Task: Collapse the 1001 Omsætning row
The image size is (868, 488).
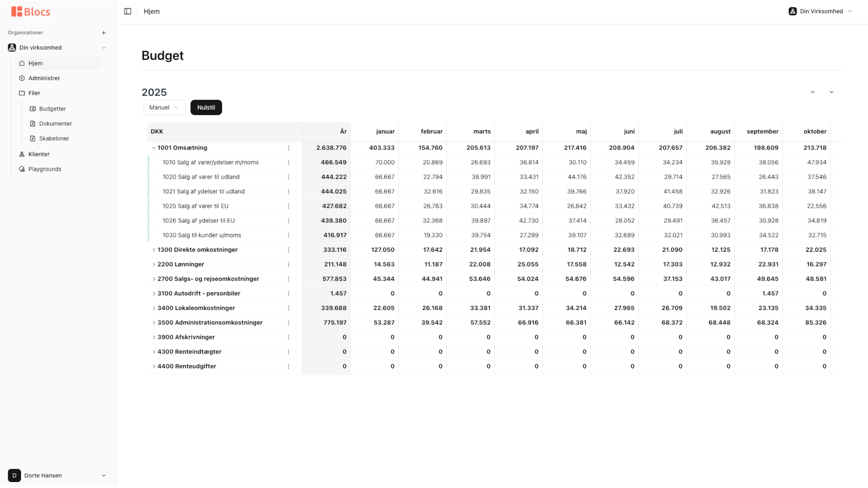Action: (154, 148)
